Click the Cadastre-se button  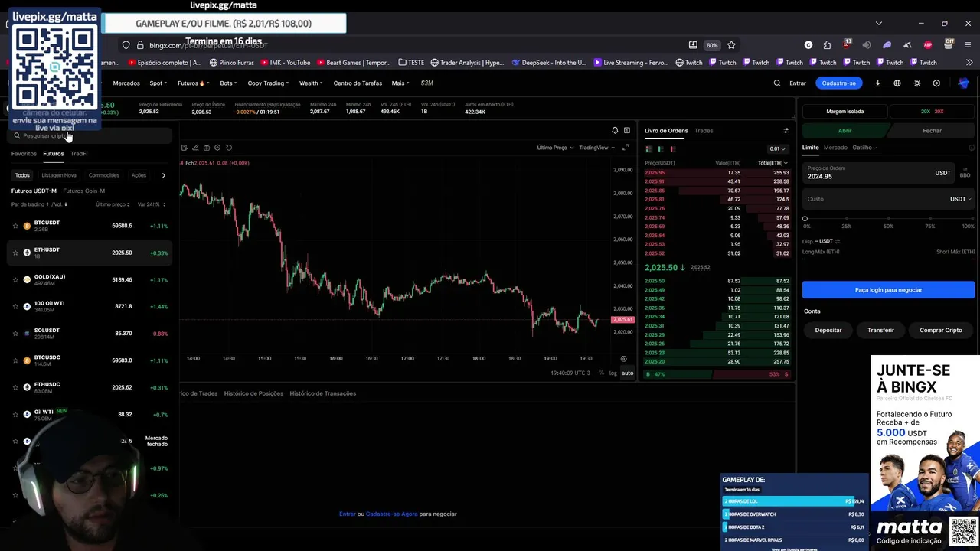pyautogui.click(x=839, y=83)
